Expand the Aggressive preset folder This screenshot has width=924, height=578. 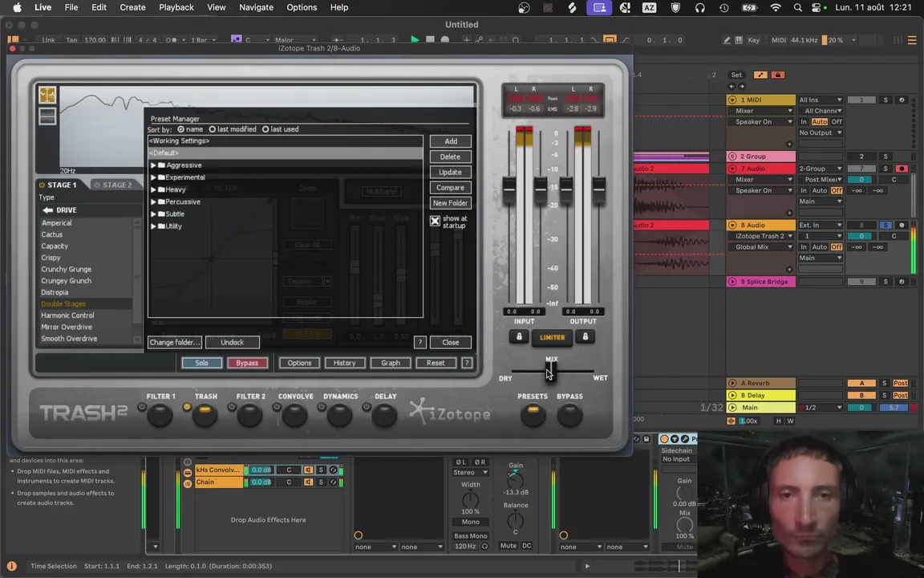pos(153,165)
